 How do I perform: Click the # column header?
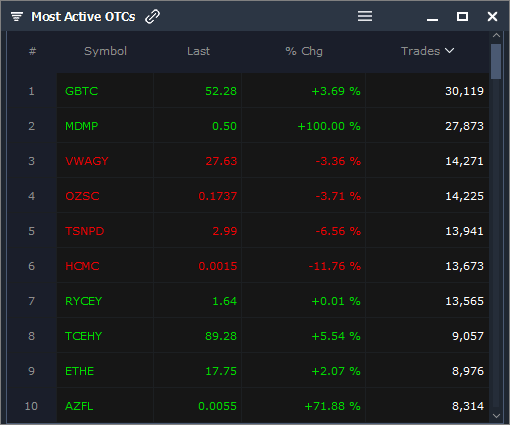tap(32, 51)
